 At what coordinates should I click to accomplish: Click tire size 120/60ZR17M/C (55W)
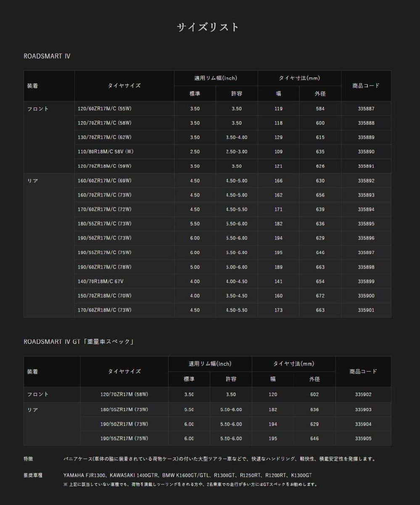(105, 109)
